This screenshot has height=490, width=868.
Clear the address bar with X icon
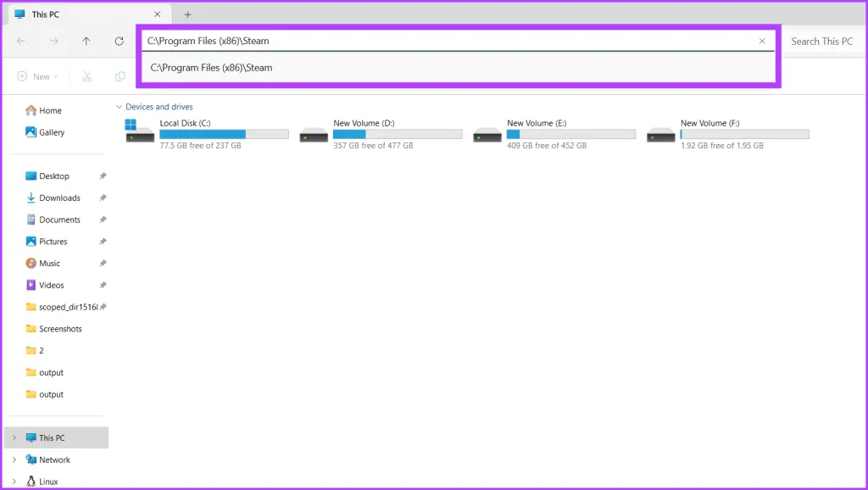762,41
